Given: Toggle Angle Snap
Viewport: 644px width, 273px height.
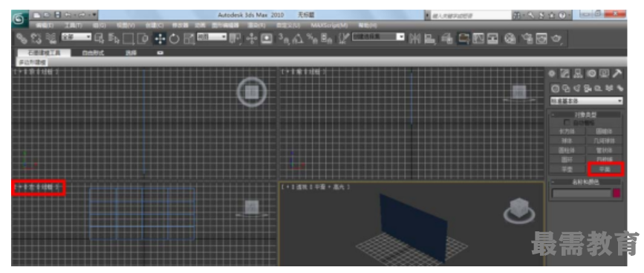Looking at the screenshot, I should point(298,39).
